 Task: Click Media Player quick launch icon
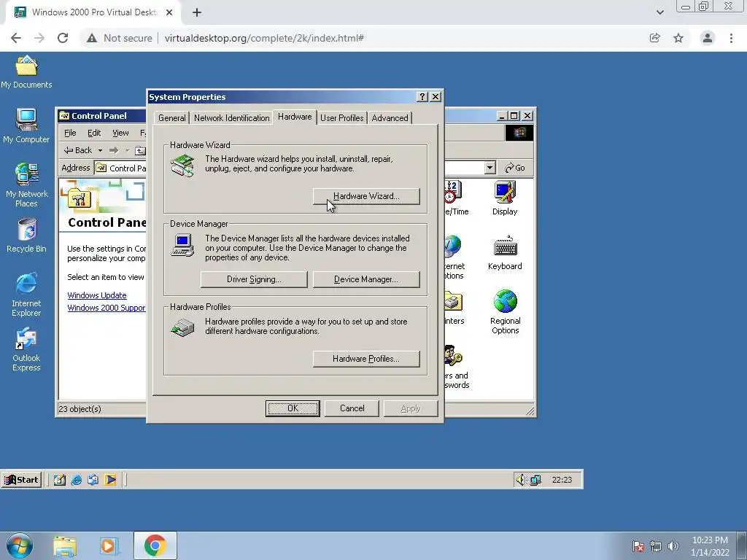(110, 480)
